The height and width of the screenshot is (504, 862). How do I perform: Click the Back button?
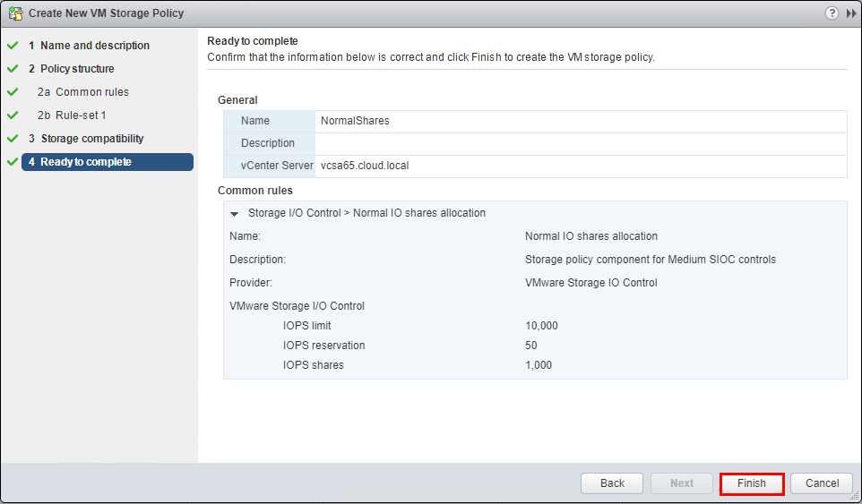(612, 483)
